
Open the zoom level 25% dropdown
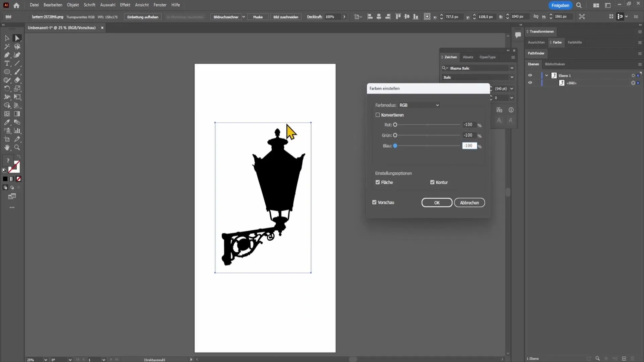(46, 360)
